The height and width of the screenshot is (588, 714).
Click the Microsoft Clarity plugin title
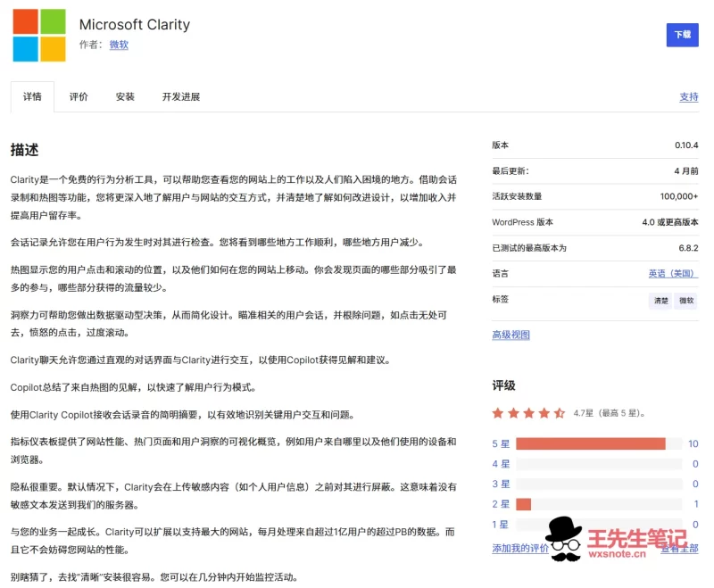(135, 25)
